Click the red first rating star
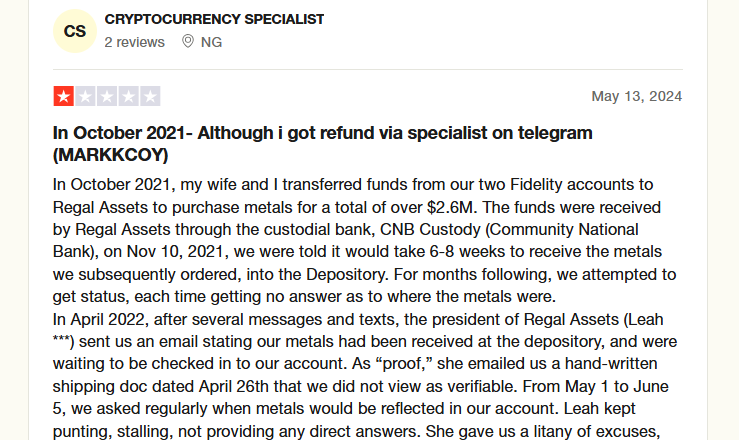 coord(64,96)
